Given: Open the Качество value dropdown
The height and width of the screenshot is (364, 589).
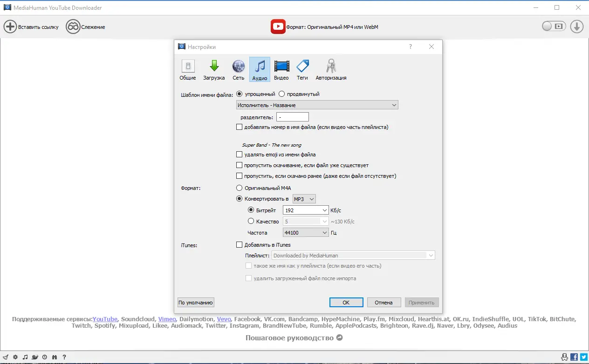Looking at the screenshot, I should (x=306, y=222).
